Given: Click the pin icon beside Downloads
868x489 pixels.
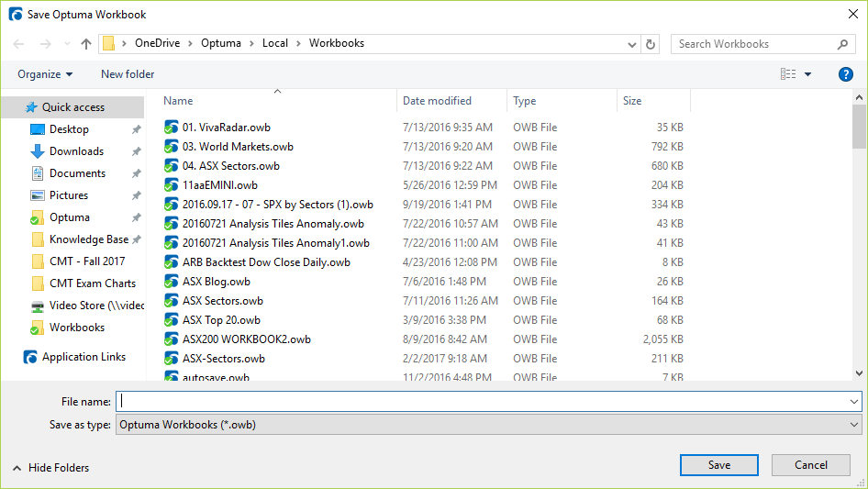Looking at the screenshot, I should pyautogui.click(x=136, y=151).
